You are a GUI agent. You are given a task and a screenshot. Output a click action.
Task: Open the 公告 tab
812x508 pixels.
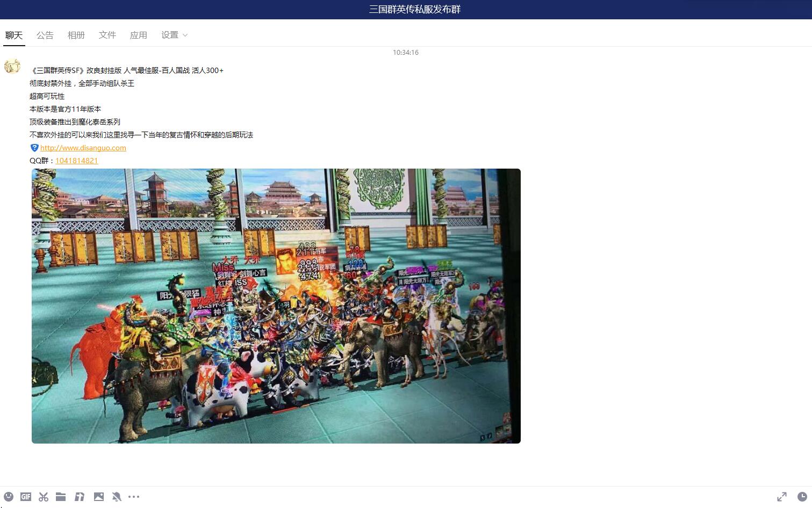point(45,35)
